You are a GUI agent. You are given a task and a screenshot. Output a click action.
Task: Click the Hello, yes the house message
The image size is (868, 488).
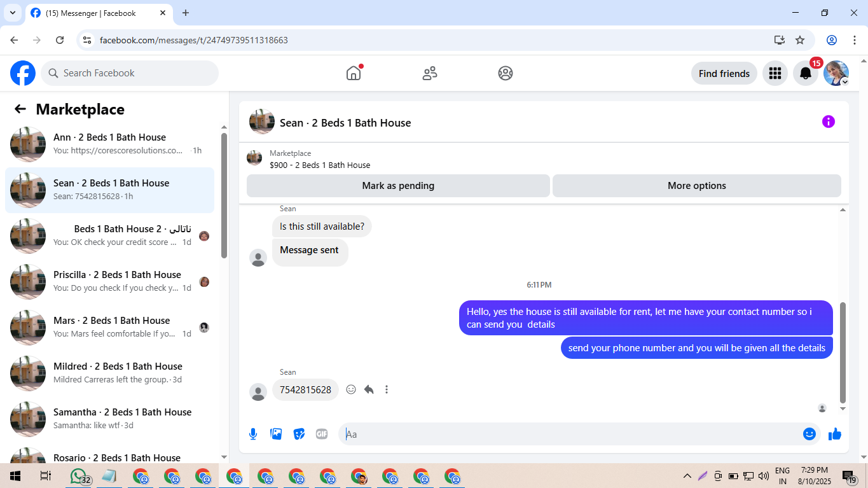pos(645,317)
